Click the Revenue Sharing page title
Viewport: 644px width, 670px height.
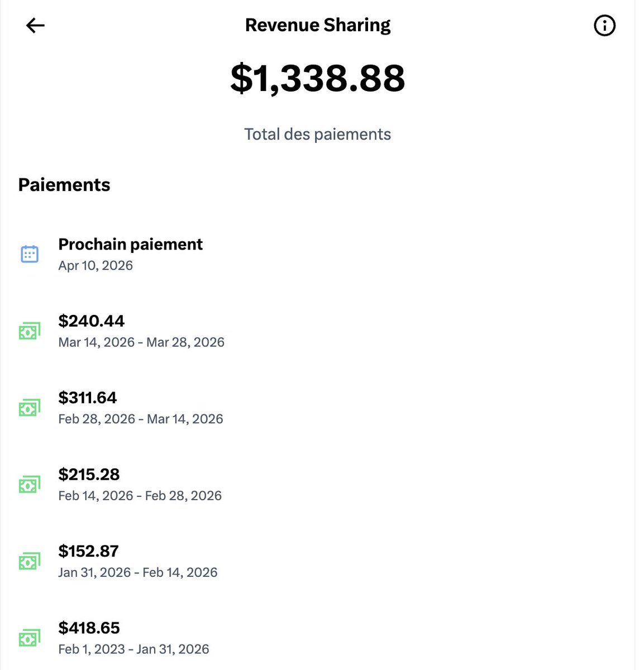(317, 25)
